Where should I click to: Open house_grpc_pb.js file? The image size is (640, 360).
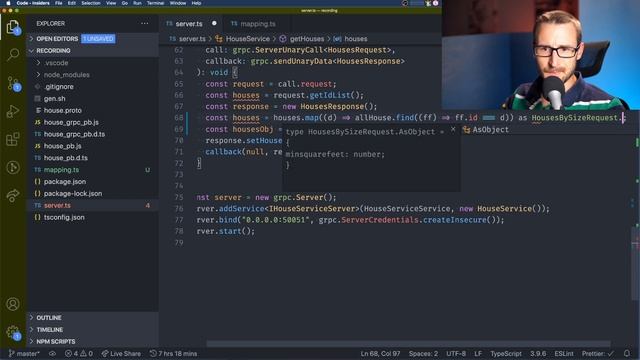pyautogui.click(x=71, y=122)
